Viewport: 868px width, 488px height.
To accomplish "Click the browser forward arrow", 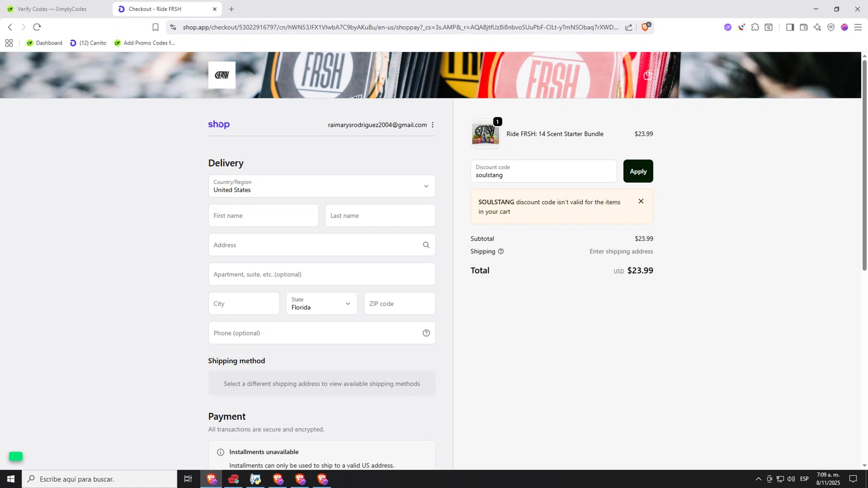I will click(x=23, y=27).
